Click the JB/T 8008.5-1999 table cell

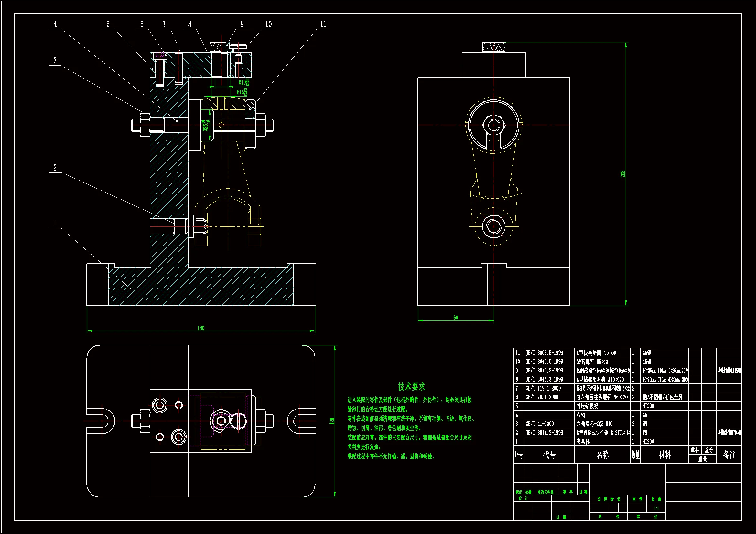pyautogui.click(x=544, y=353)
